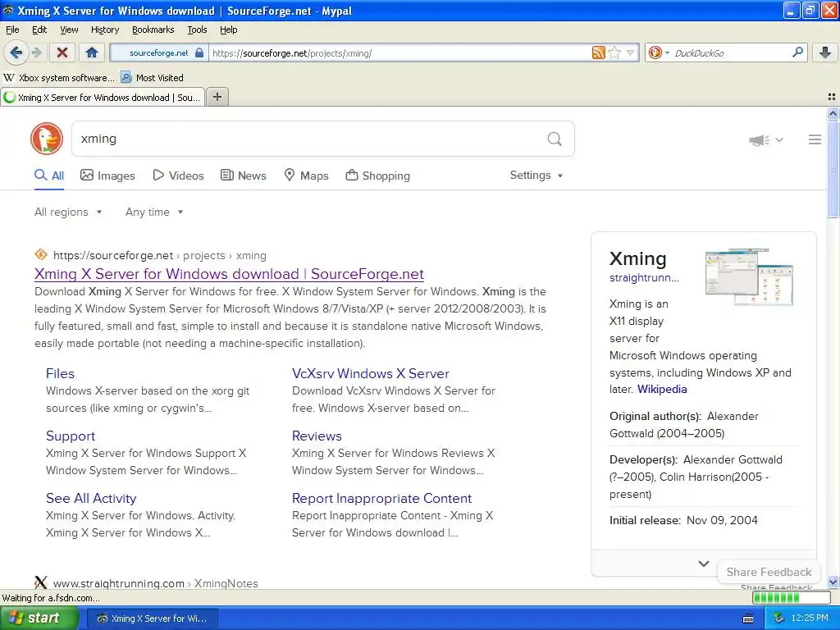Expand the All regions filter
Image resolution: width=840 pixels, height=630 pixels.
[68, 212]
